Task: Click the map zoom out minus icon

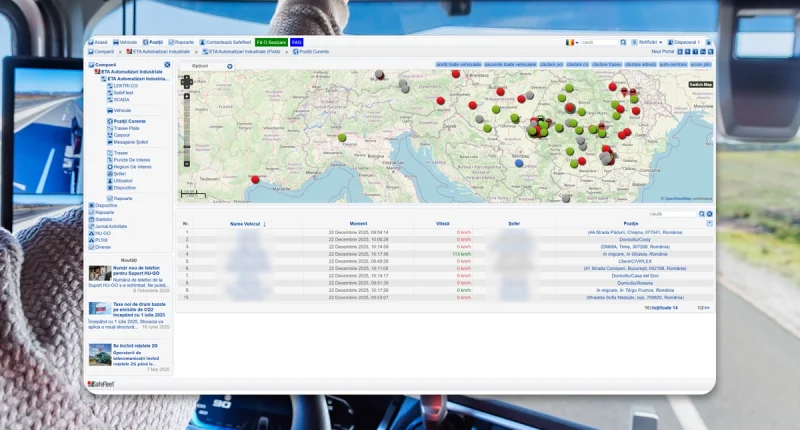Action: pos(186,163)
